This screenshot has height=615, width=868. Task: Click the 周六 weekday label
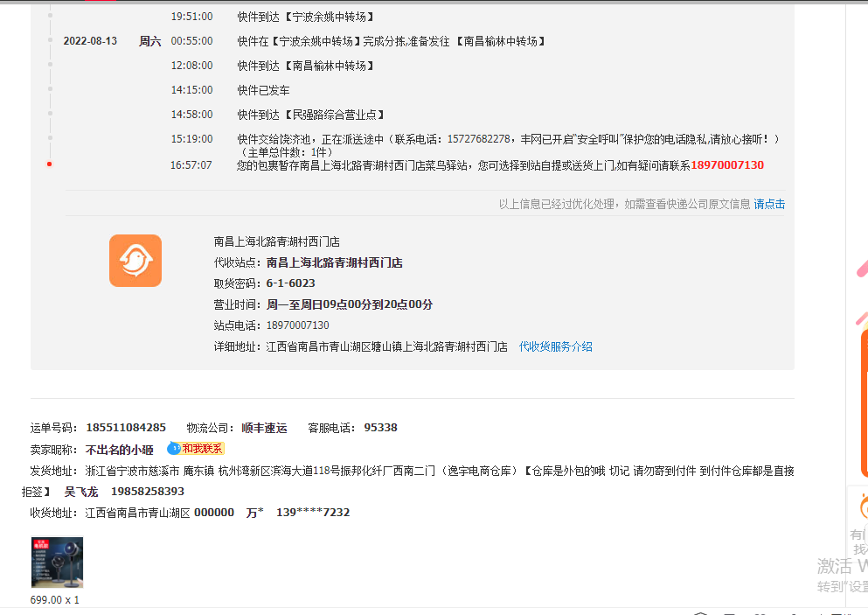point(149,41)
